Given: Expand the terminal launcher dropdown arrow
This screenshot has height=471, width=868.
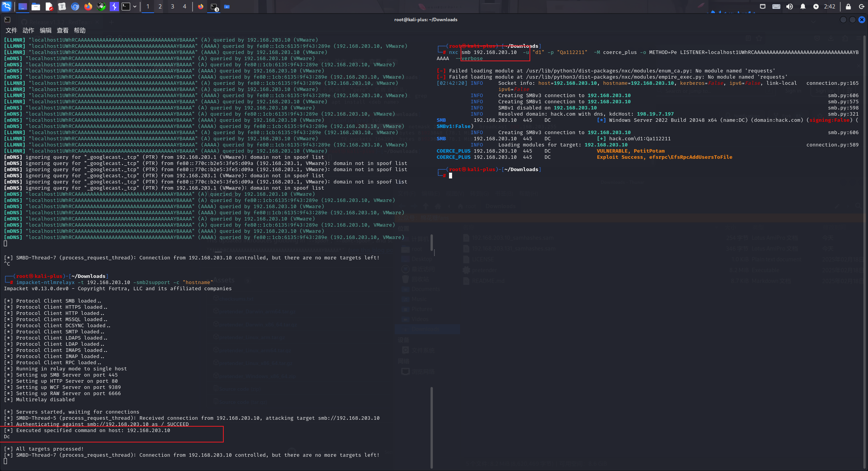Looking at the screenshot, I should tap(135, 7).
